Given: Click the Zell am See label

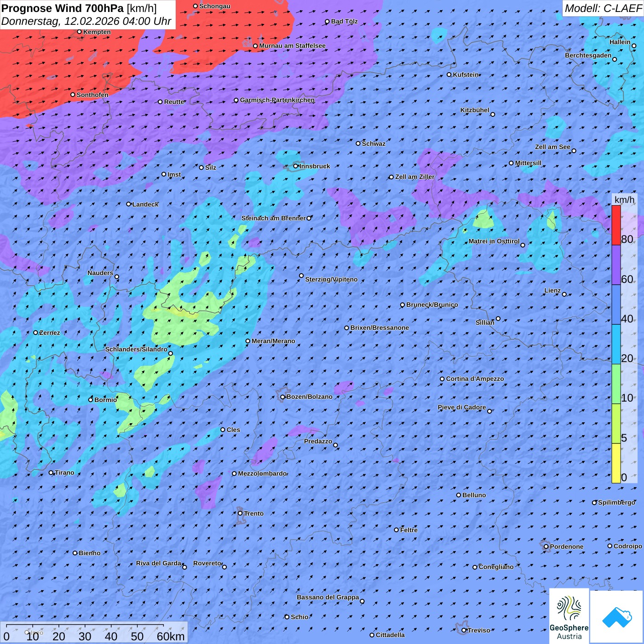Looking at the screenshot, I should pyautogui.click(x=552, y=147).
